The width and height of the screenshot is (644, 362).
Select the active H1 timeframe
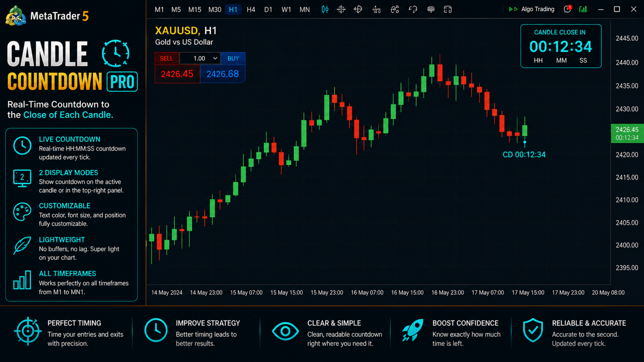point(233,10)
